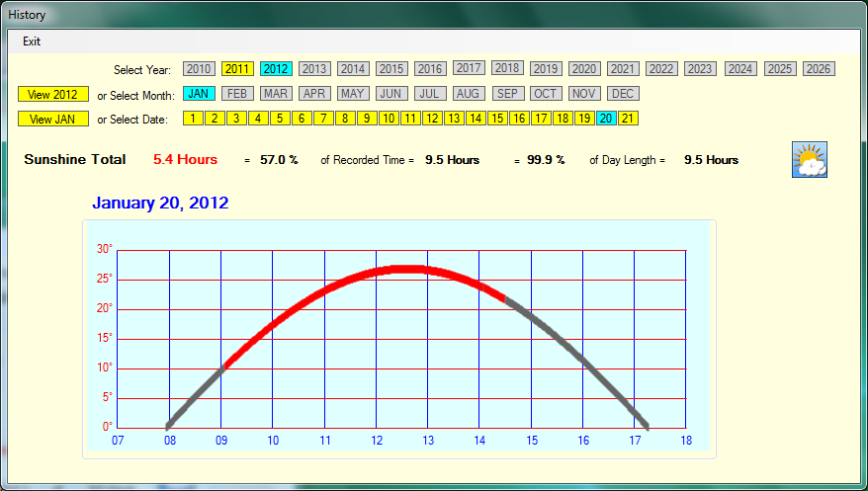Select the highlighted year 2012
Viewport: 868px width, 491px height.
276,68
